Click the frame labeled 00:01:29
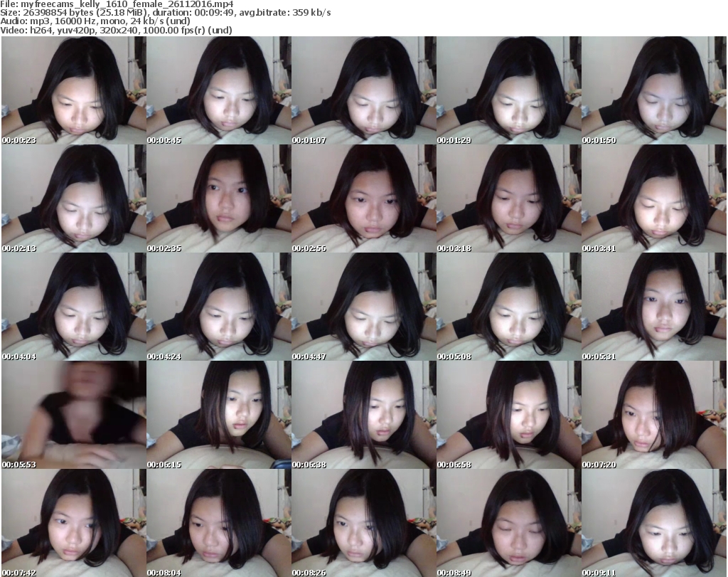Screen dimensions: 728x577 coord(508,90)
